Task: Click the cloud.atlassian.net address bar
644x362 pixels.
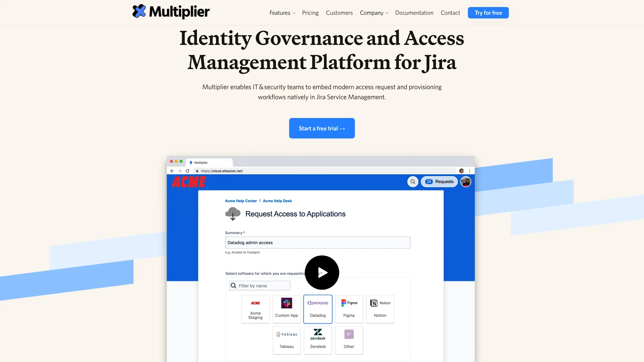Action: (325, 171)
